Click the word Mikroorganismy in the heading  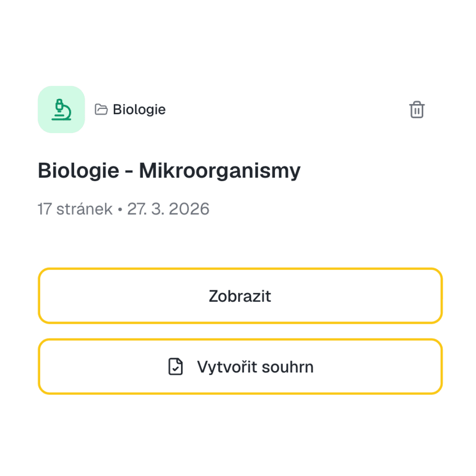tap(220, 171)
